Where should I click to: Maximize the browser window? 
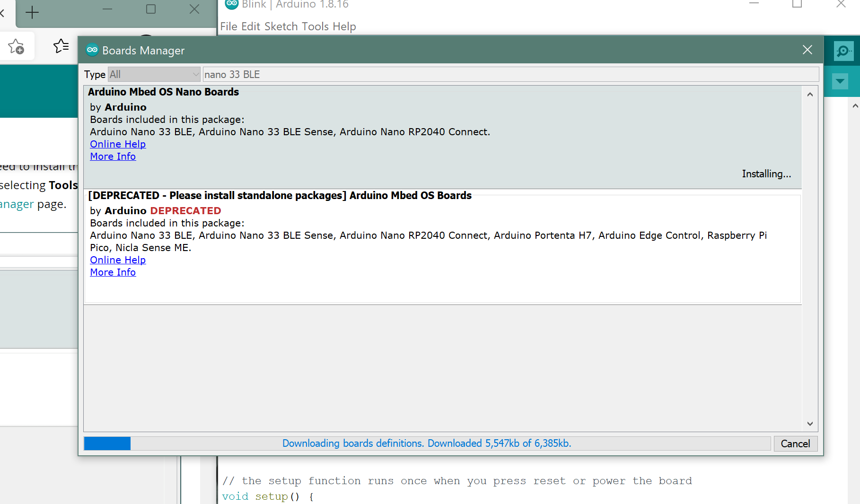point(151,9)
